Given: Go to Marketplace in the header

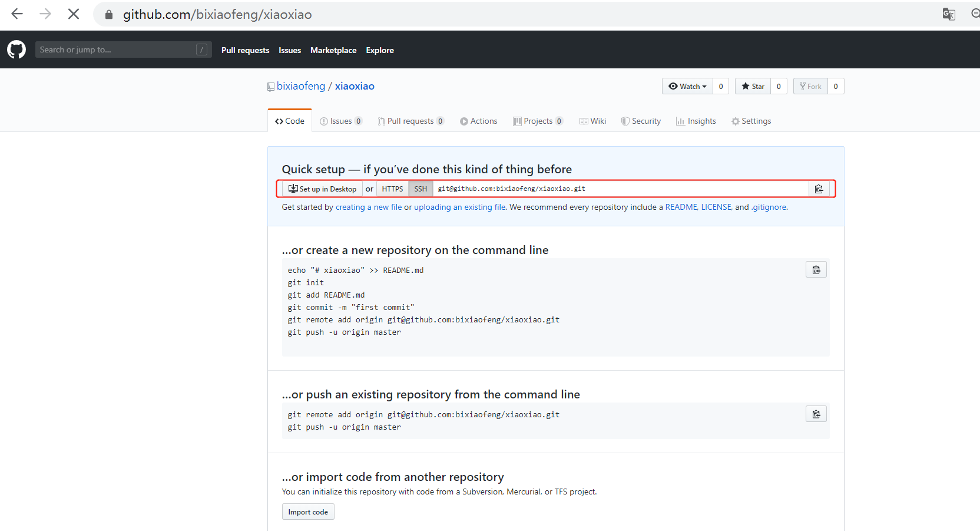Looking at the screenshot, I should click(x=333, y=50).
